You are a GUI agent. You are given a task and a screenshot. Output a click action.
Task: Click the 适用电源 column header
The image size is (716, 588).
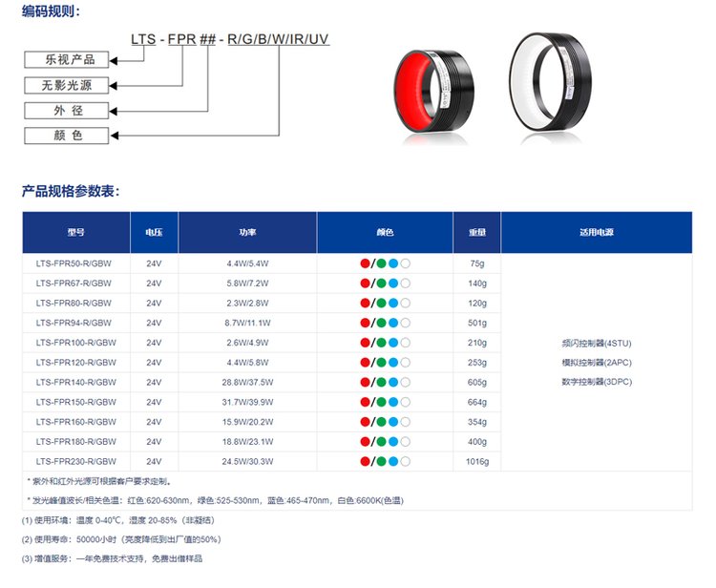tap(596, 233)
